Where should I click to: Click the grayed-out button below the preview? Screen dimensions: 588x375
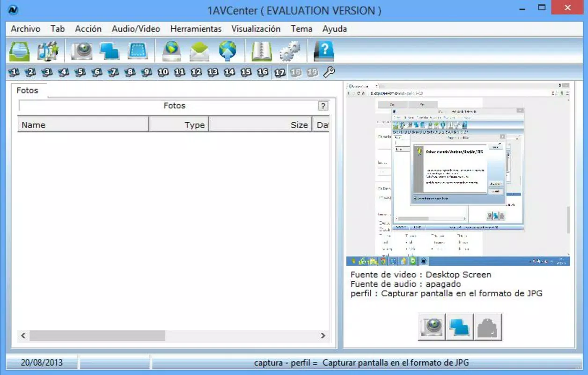pos(488,327)
